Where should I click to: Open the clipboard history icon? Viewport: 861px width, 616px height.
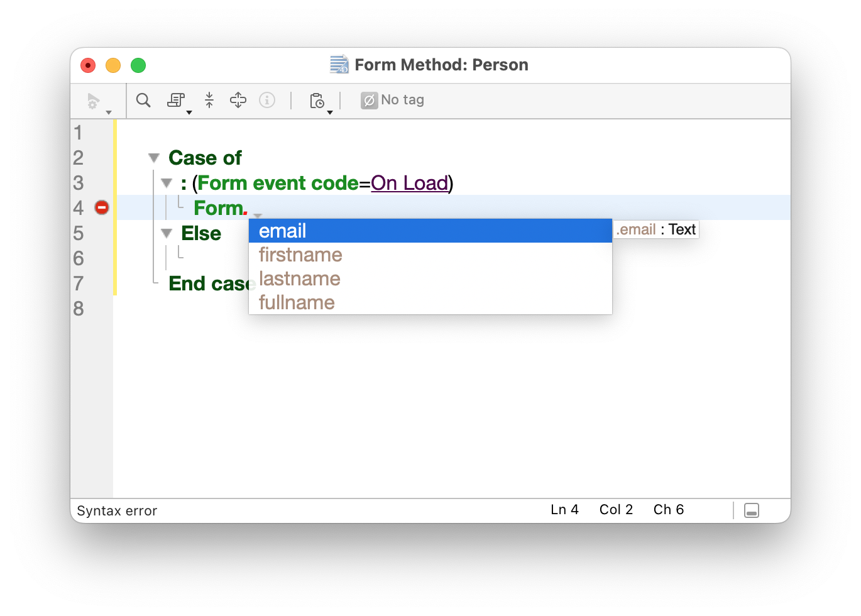[x=317, y=101]
